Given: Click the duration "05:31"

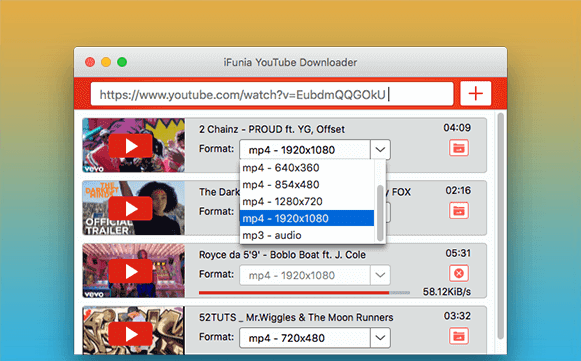Looking at the screenshot, I should 458,253.
